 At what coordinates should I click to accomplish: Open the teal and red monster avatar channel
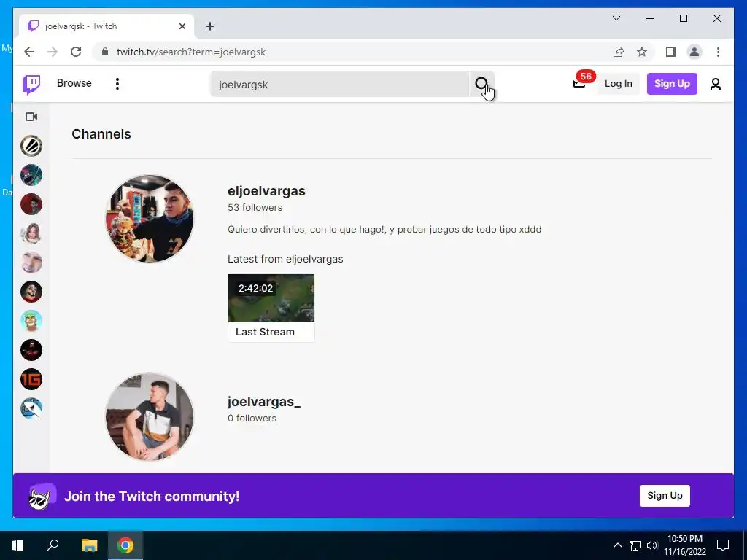[31, 175]
